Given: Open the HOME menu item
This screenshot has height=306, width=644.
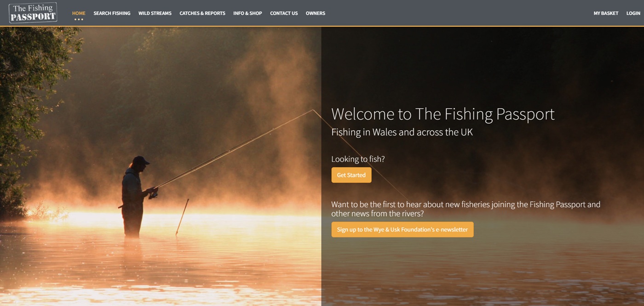Looking at the screenshot, I should click(x=79, y=13).
